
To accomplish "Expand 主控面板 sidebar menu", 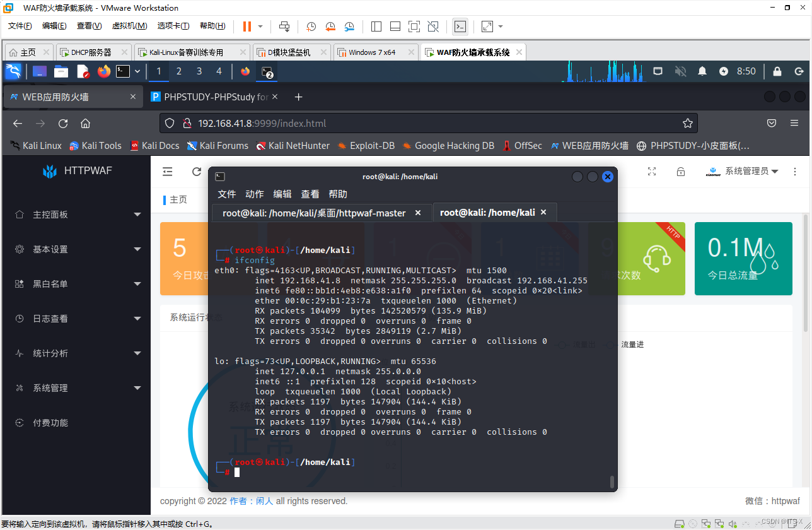I will coord(76,215).
